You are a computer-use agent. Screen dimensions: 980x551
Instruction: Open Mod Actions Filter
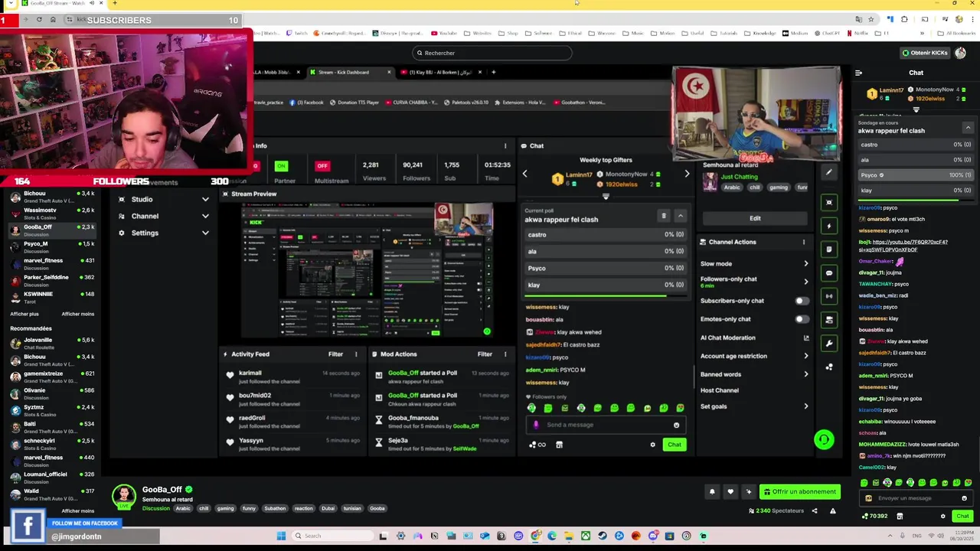click(x=485, y=354)
